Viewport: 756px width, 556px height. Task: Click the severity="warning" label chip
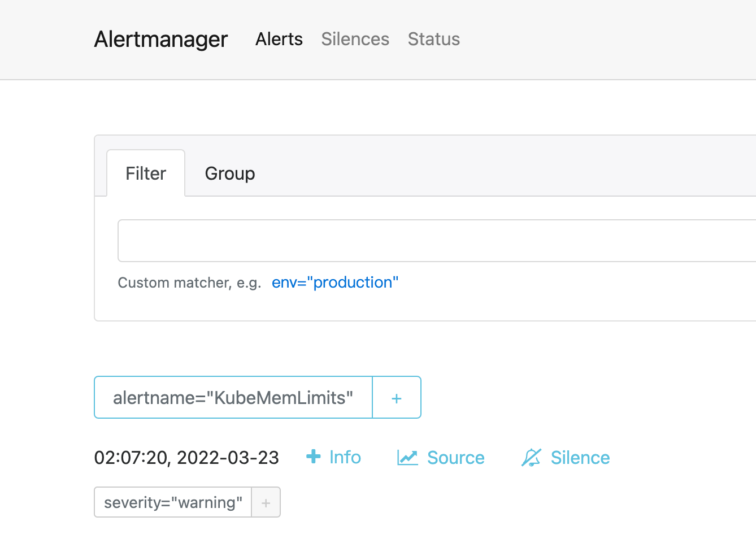click(x=173, y=502)
